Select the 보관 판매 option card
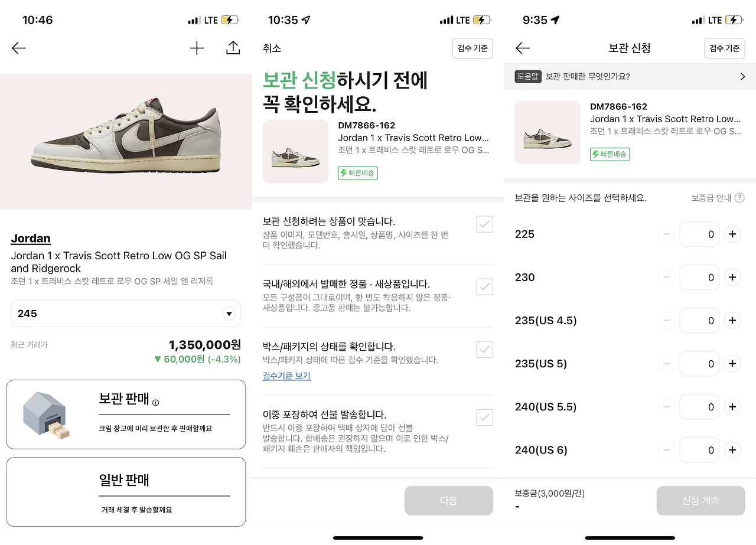 [x=126, y=415]
